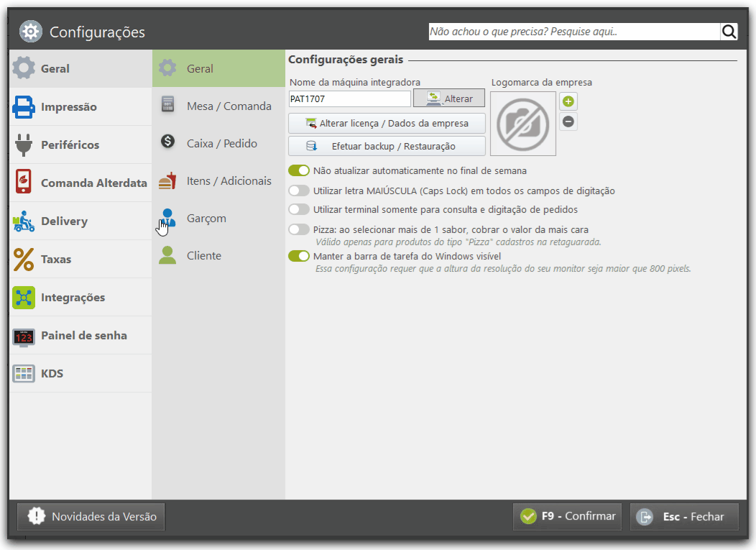Screen dimensions: 756x550
Task: Click Efetuar backup / Restauração button
Action: pos(387,146)
